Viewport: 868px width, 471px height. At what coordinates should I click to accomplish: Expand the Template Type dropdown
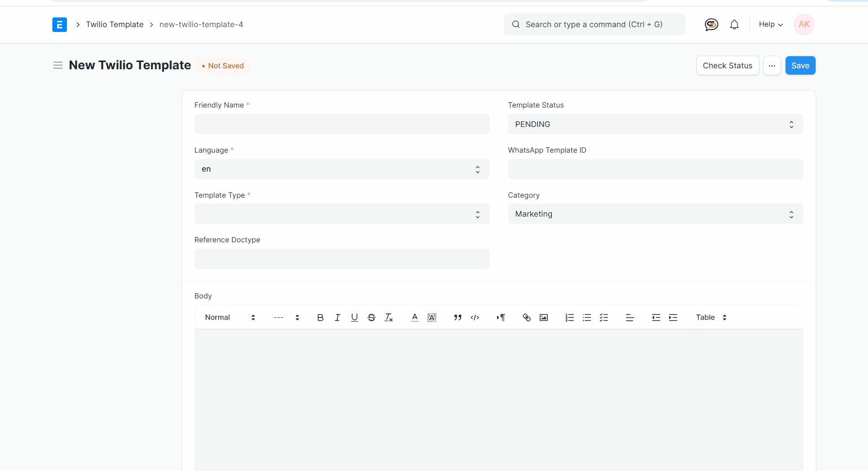click(x=342, y=214)
